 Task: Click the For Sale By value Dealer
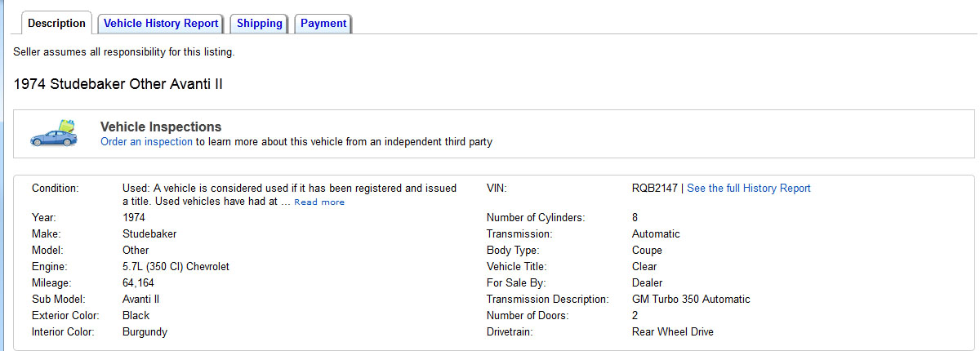648,282
